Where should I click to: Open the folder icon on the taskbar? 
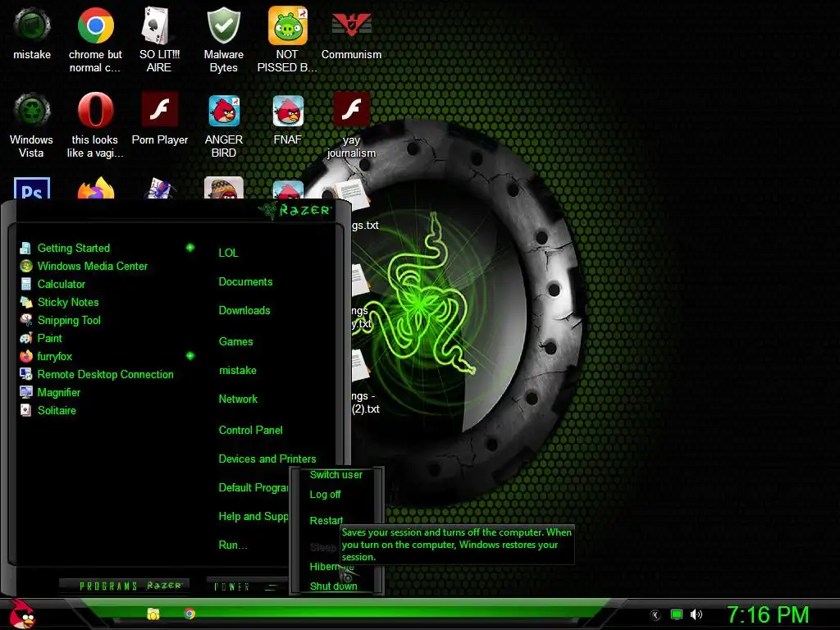tap(153, 614)
